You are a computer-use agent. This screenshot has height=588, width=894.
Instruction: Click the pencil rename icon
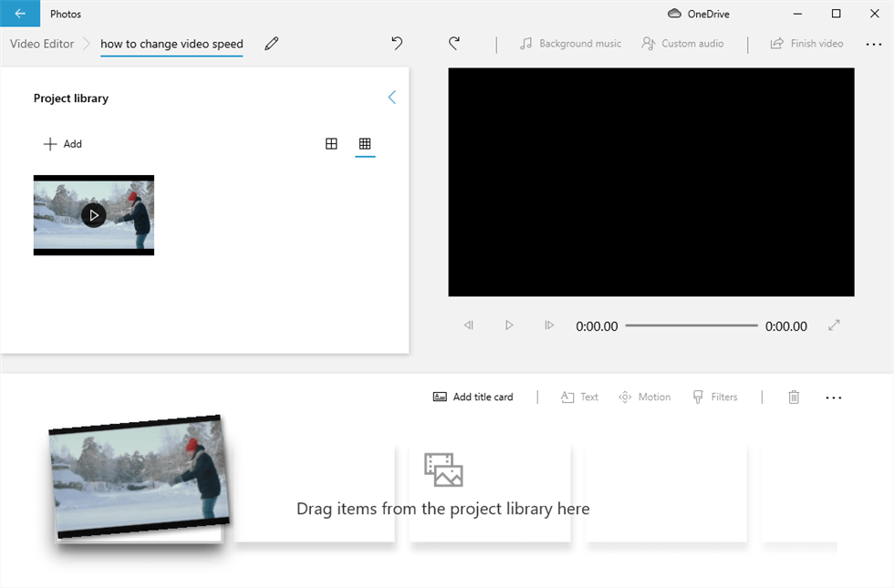point(272,44)
